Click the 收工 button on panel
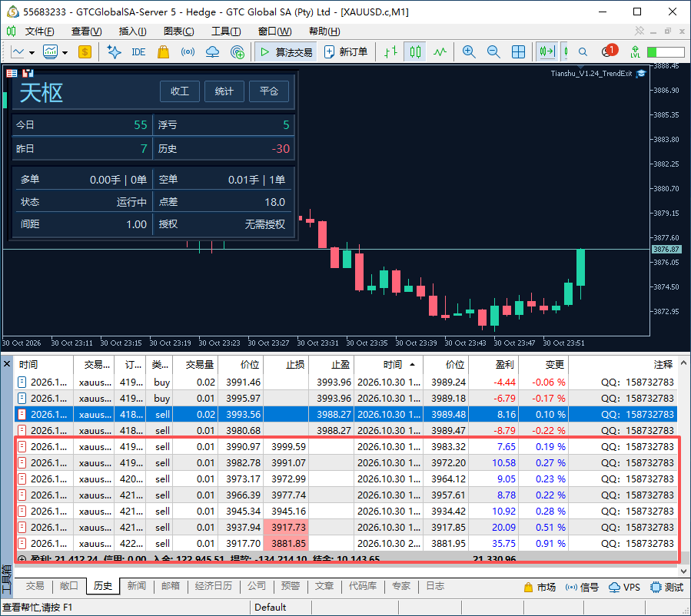Image resolution: width=691 pixels, height=616 pixels. pyautogui.click(x=180, y=91)
